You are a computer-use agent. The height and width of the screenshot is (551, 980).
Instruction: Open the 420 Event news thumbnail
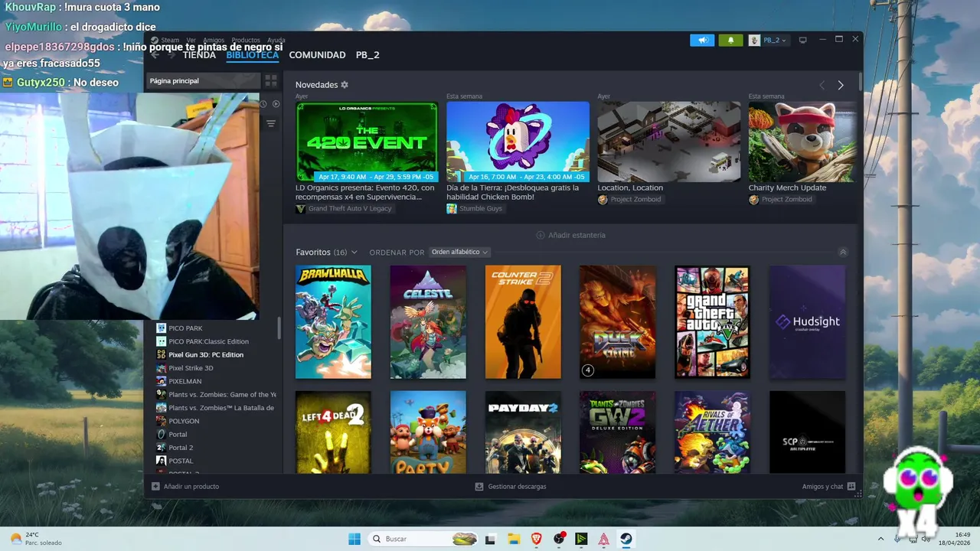[x=367, y=142]
